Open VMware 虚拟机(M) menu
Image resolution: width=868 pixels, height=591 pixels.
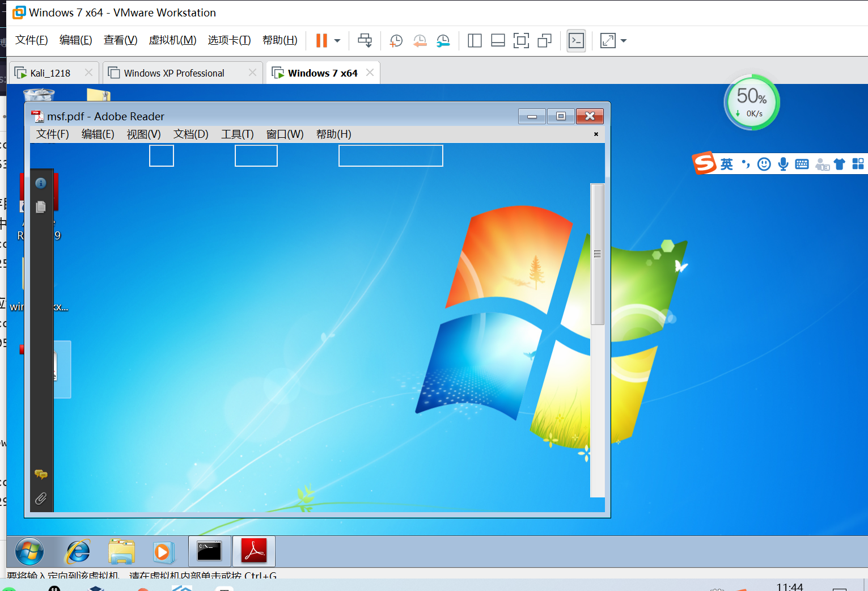(x=172, y=40)
